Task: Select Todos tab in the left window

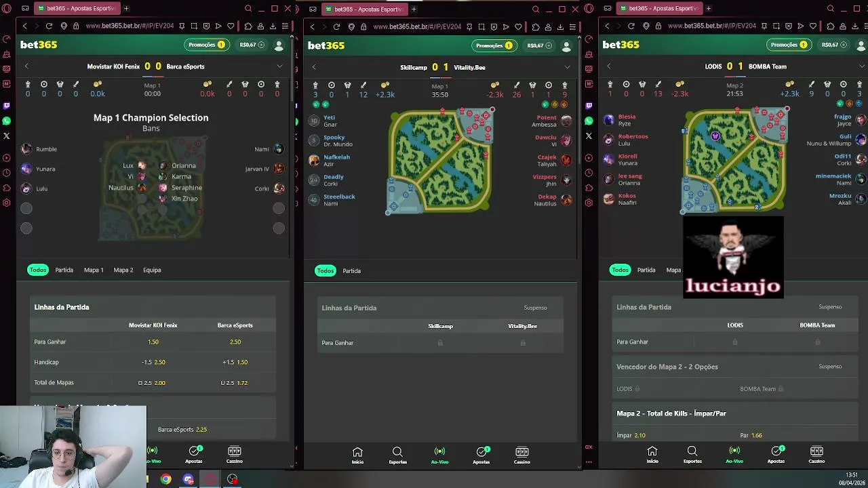Action: 38,270
